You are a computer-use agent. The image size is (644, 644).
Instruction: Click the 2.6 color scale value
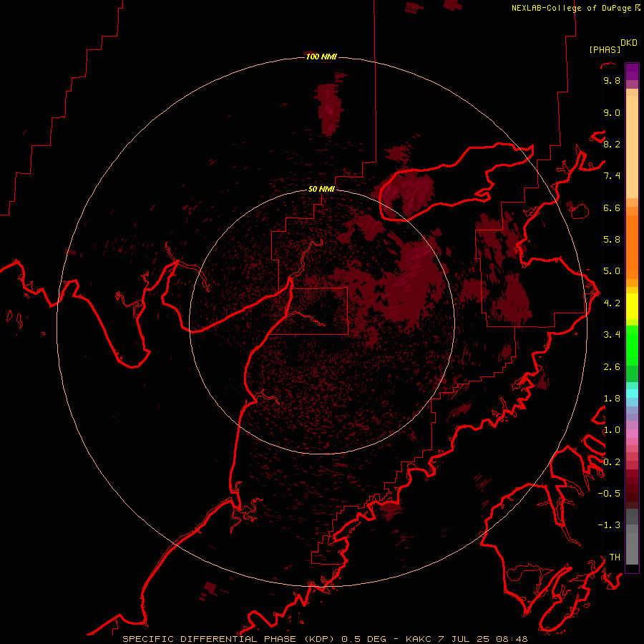tap(612, 367)
